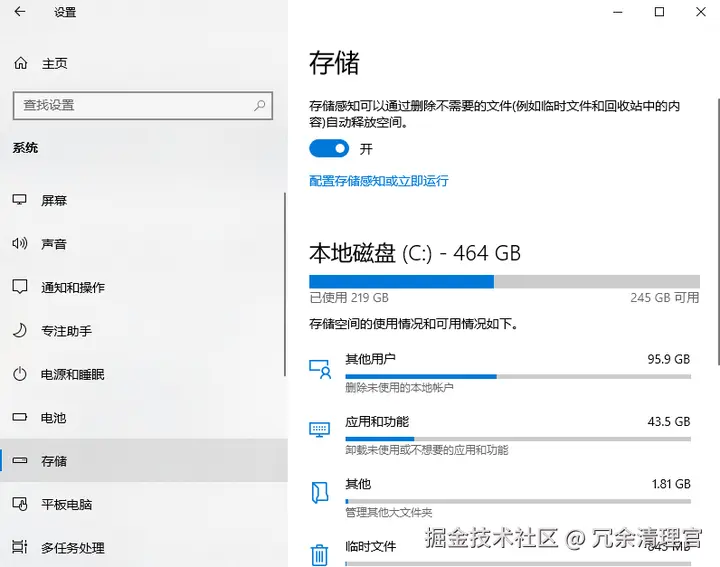
Task: Click the 已使用 219 GB text
Action: 349,298
